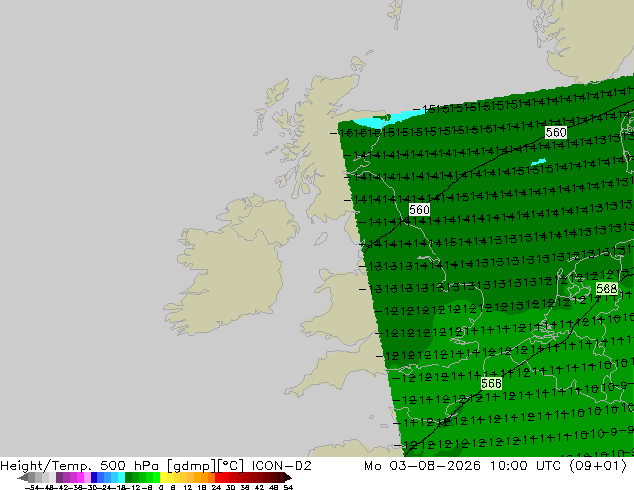
Task: Click the 'ICON-D2' model name
Action: (x=281, y=466)
